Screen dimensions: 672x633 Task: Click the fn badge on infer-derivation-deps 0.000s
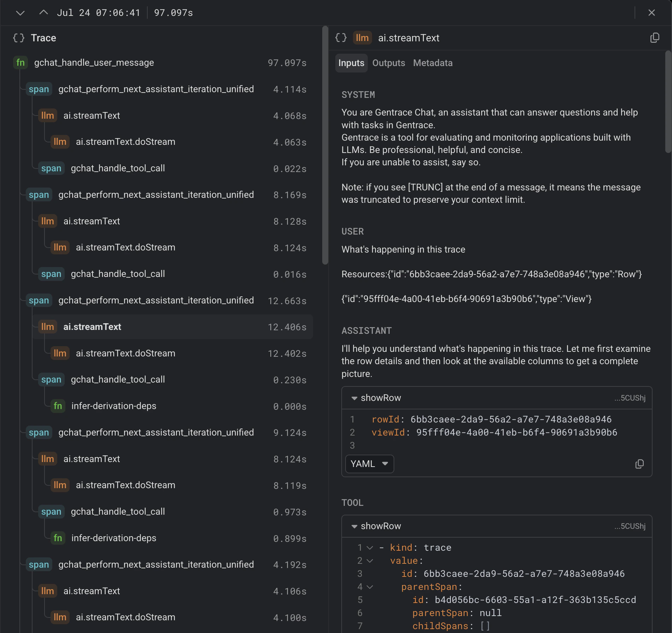(58, 406)
